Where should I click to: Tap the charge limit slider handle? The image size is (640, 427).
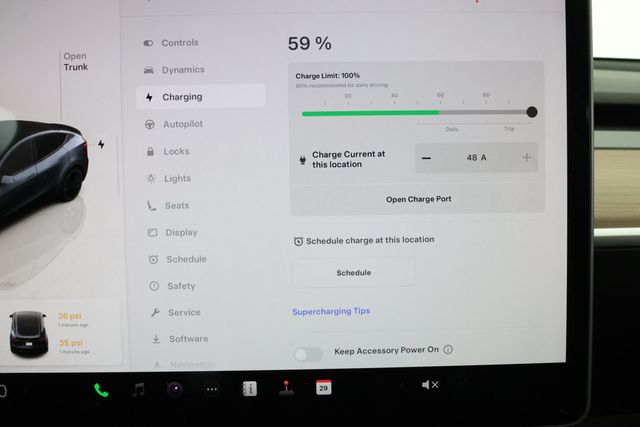tap(531, 112)
